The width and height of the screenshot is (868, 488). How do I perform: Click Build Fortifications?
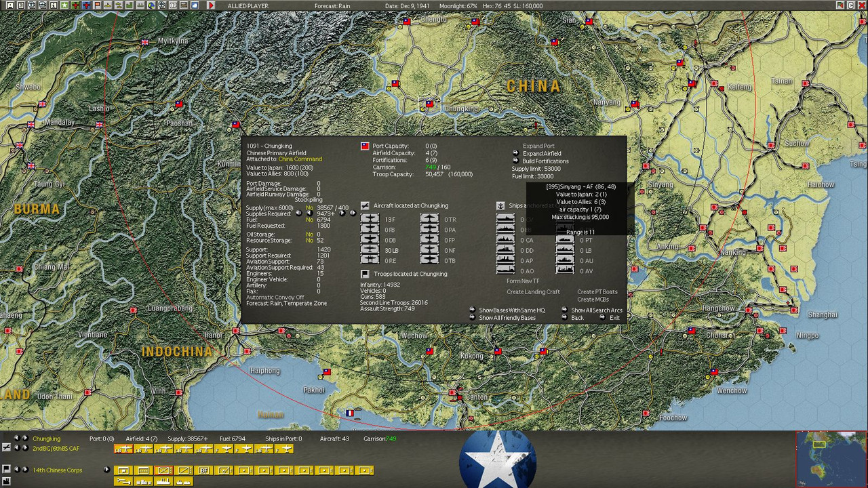tap(545, 161)
